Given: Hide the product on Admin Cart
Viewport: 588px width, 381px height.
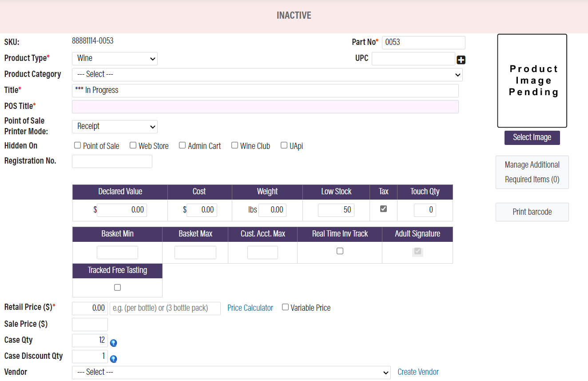Looking at the screenshot, I should click(182, 145).
